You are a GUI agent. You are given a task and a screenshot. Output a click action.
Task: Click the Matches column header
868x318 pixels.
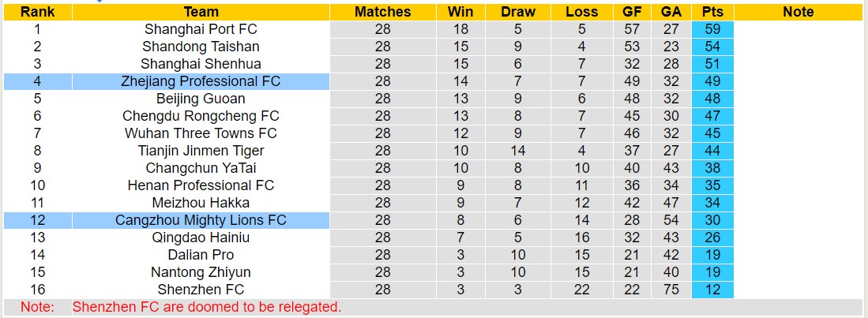coord(383,12)
